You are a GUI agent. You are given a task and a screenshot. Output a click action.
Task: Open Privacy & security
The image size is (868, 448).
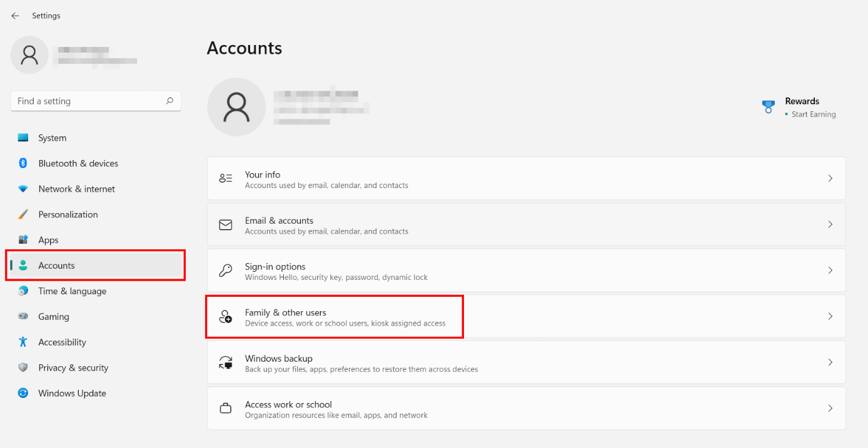[96, 368]
